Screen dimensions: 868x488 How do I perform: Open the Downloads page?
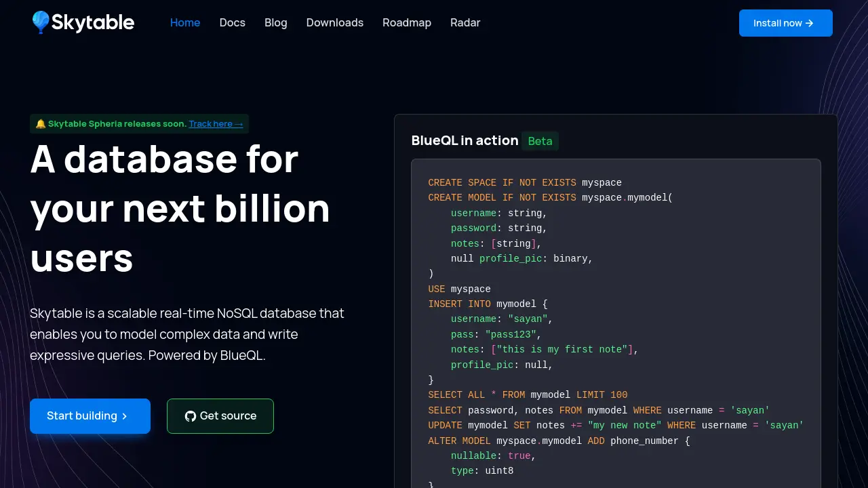(335, 22)
